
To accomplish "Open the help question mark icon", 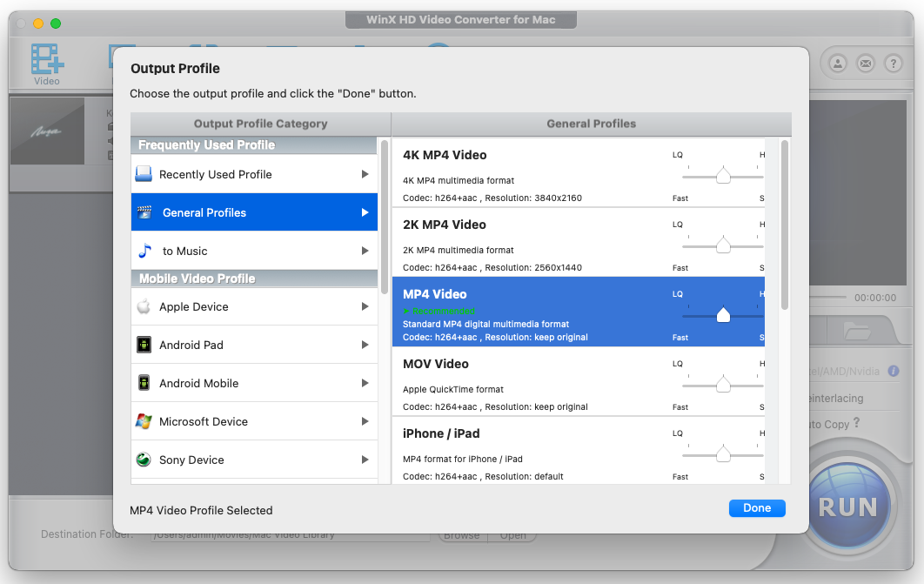I will (x=893, y=63).
